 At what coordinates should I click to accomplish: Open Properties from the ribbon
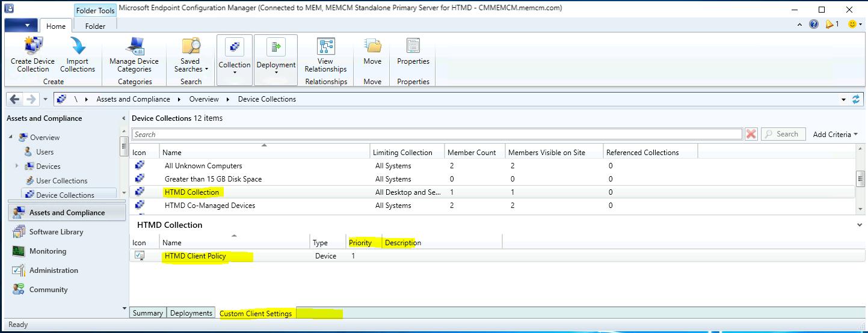pos(413,52)
